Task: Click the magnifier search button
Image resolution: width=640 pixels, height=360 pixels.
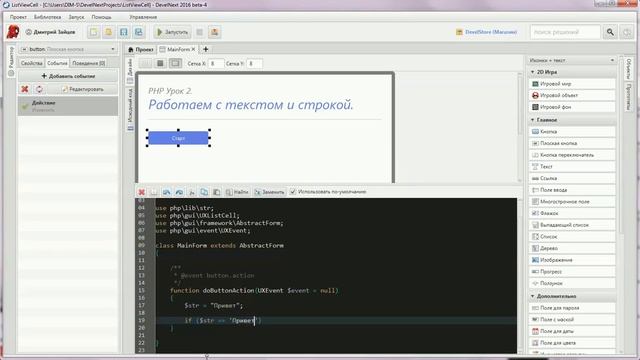Action: click(x=610, y=32)
